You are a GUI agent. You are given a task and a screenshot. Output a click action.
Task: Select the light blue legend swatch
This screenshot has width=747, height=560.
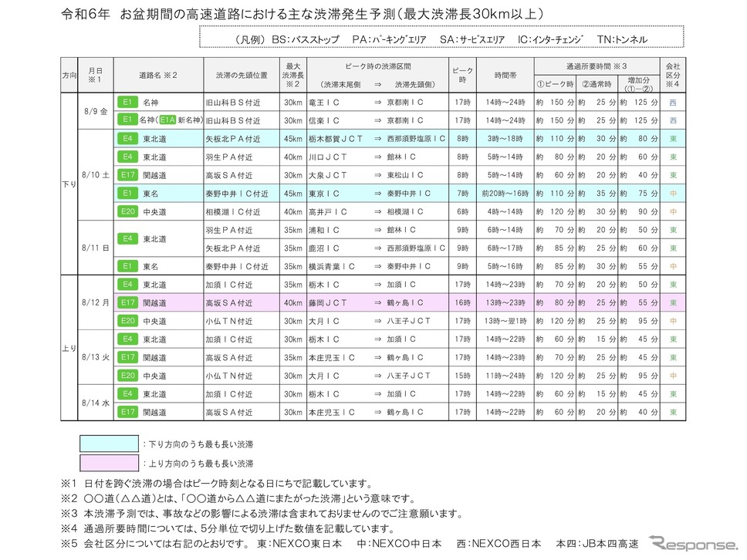pyautogui.click(x=109, y=445)
